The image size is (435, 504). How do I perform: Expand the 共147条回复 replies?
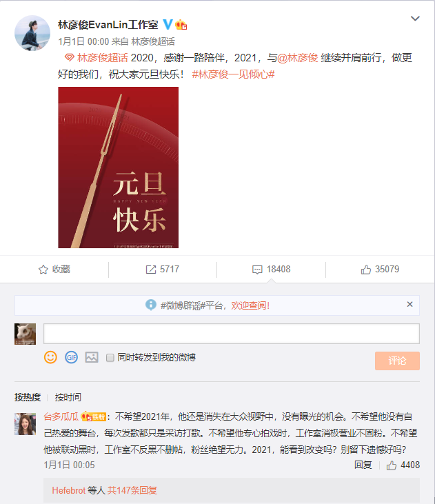coord(132,490)
